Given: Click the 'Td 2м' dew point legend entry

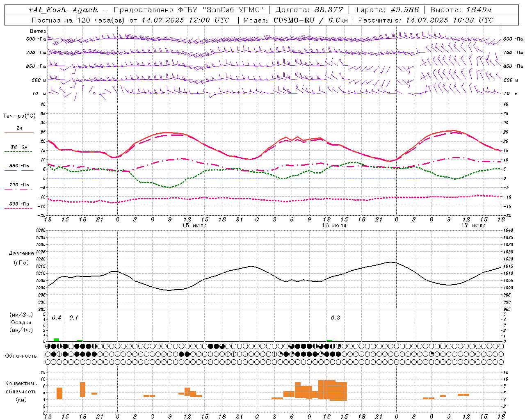Looking at the screenshot, I should click(x=19, y=147).
